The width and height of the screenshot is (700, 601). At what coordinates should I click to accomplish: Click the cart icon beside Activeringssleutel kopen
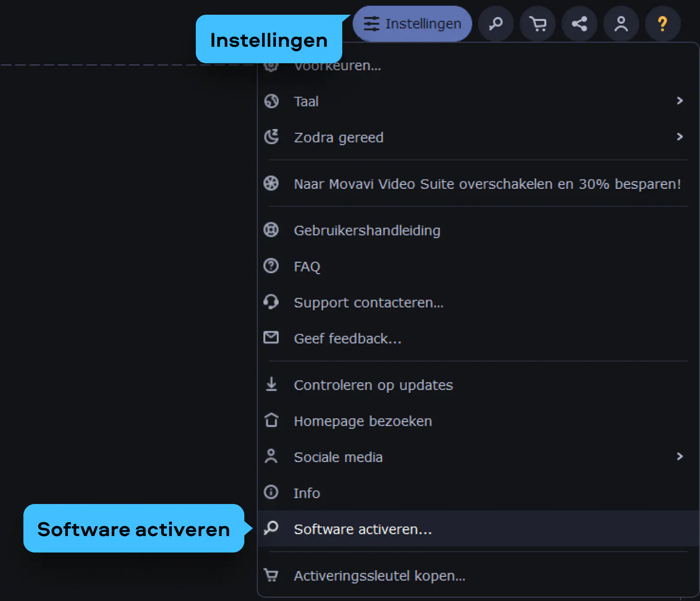click(x=271, y=575)
